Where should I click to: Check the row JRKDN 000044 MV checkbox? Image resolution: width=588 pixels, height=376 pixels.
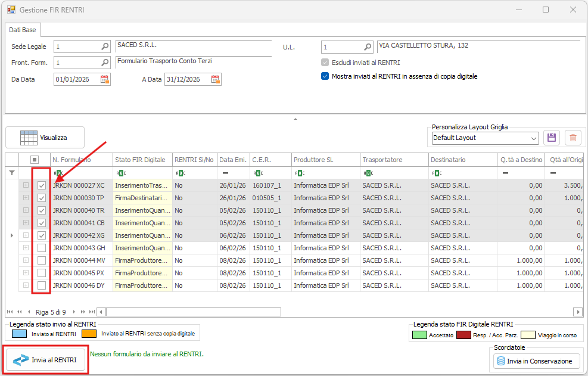pyautogui.click(x=42, y=260)
